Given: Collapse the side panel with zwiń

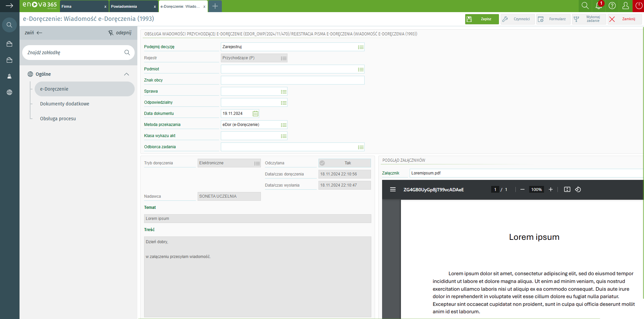Looking at the screenshot, I should pyautogui.click(x=33, y=33).
